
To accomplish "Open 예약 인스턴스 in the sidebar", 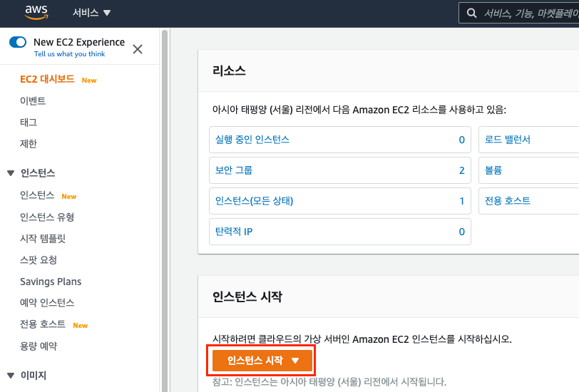I will [47, 303].
